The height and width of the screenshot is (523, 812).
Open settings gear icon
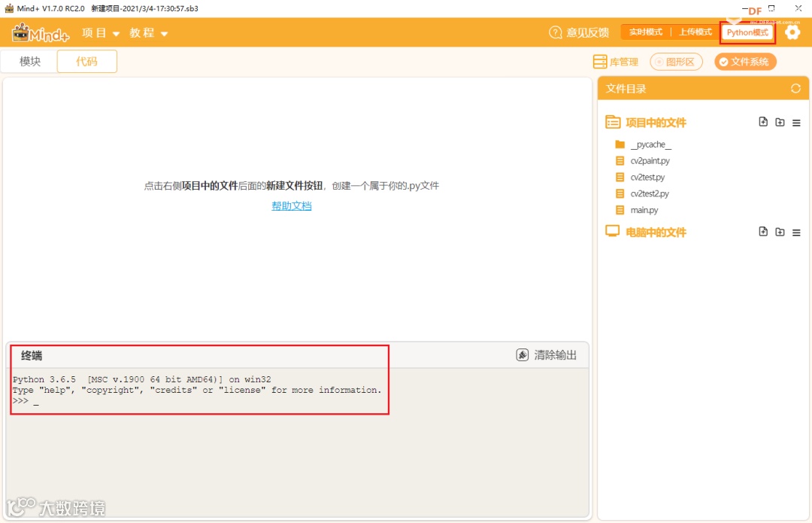tap(792, 32)
